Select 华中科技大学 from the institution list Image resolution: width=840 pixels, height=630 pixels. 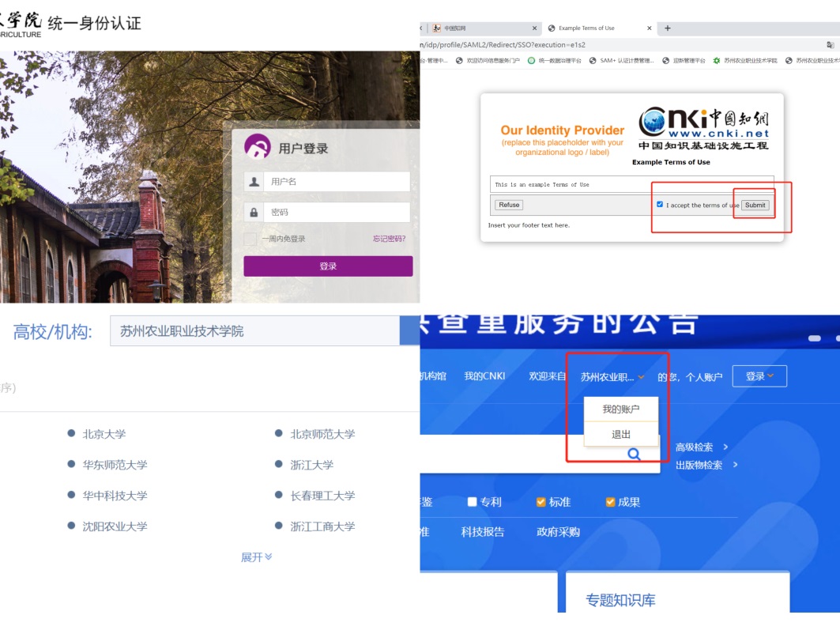point(115,496)
